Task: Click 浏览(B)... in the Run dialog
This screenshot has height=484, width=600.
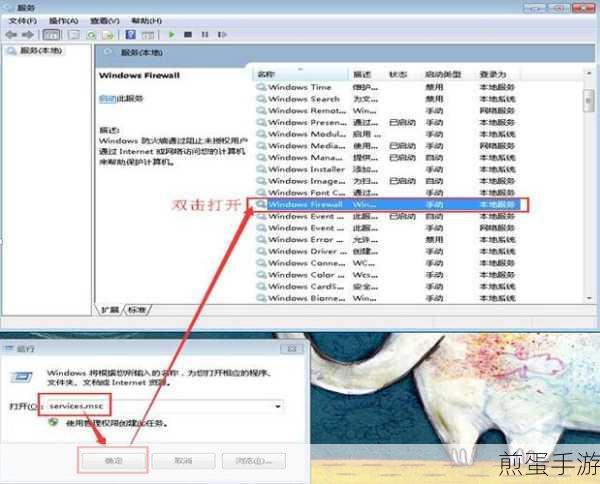Action: 254,460
